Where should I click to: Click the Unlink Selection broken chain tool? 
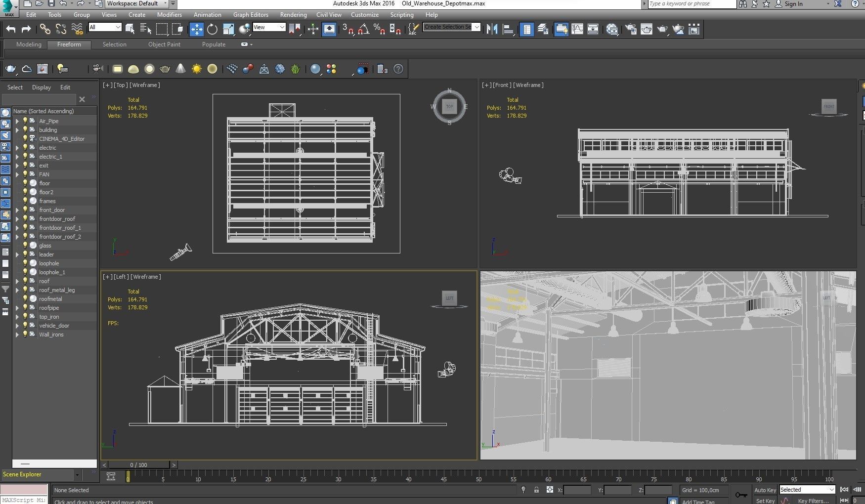tap(61, 30)
